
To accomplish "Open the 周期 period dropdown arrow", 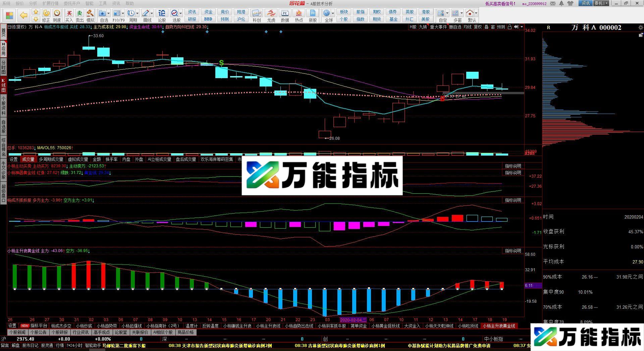I will click(137, 13).
